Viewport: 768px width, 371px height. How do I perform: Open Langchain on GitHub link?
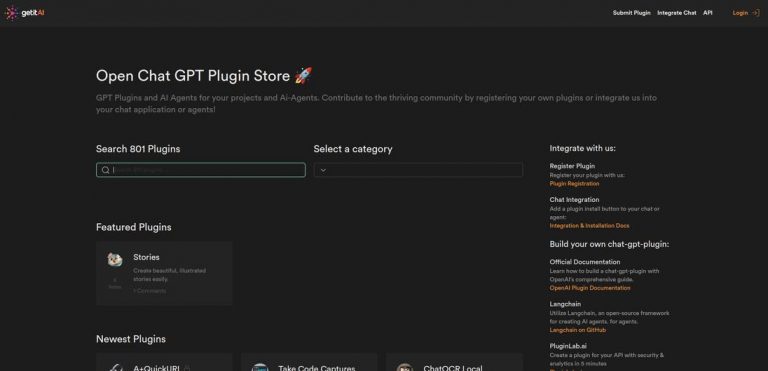pos(577,330)
